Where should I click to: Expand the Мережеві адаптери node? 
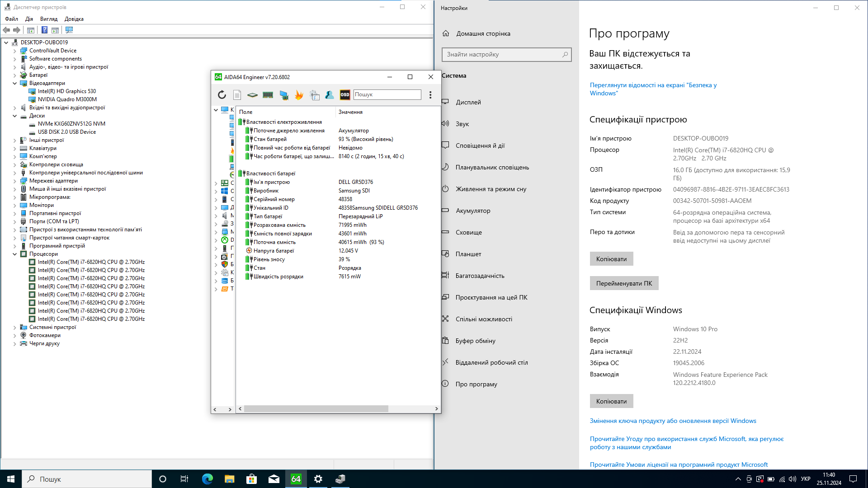click(x=14, y=181)
